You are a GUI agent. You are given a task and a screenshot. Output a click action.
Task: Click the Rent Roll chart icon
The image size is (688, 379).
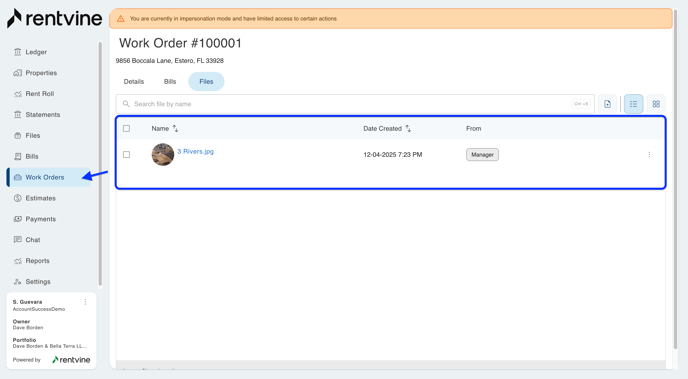tap(18, 94)
